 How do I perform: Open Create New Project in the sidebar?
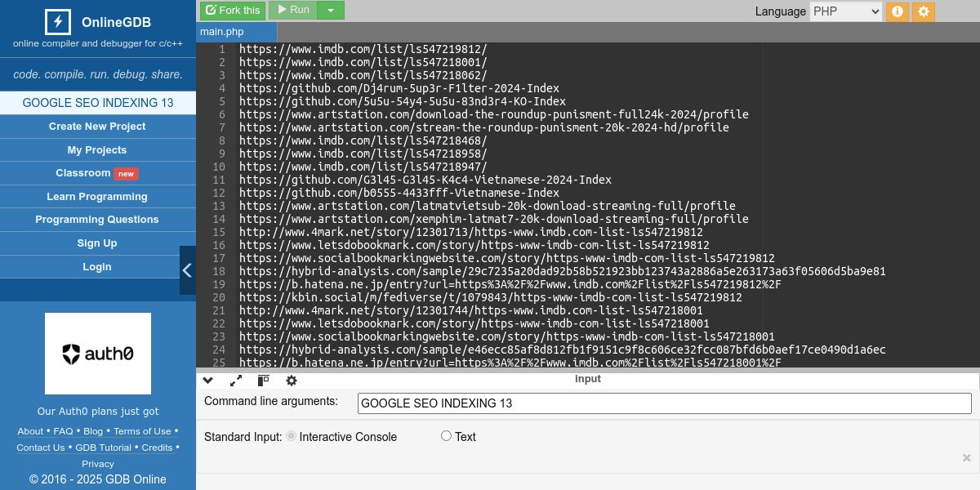pos(97,127)
